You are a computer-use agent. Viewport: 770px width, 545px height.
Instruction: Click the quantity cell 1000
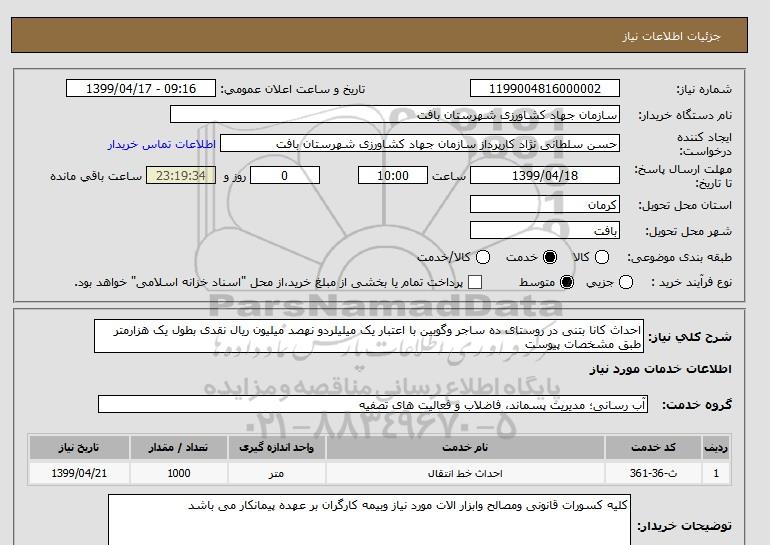tap(178, 473)
